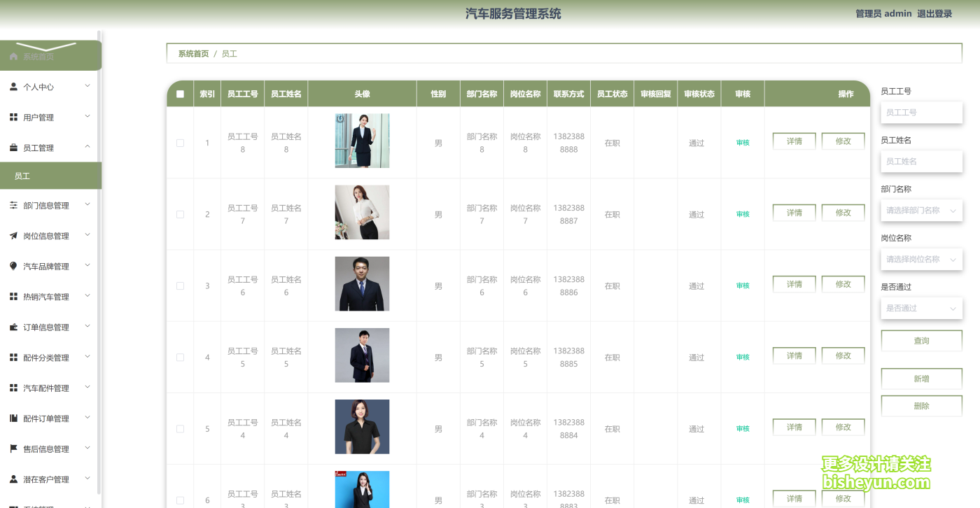
Task: Click the grid icon for 汽车配件管理
Action: point(13,388)
